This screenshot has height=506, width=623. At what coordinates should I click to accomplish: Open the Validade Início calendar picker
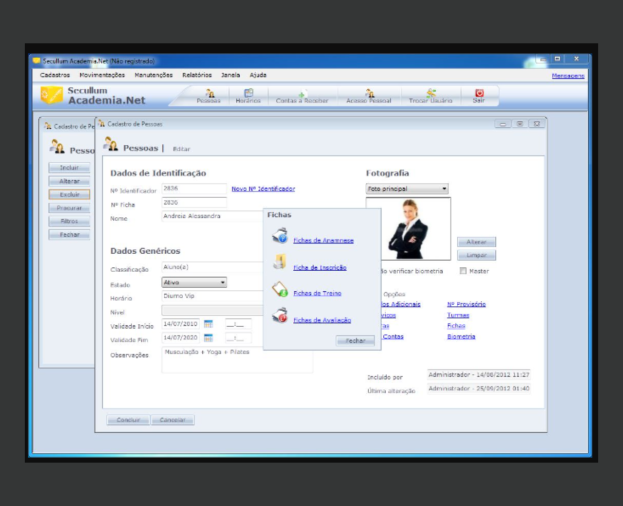click(x=208, y=324)
